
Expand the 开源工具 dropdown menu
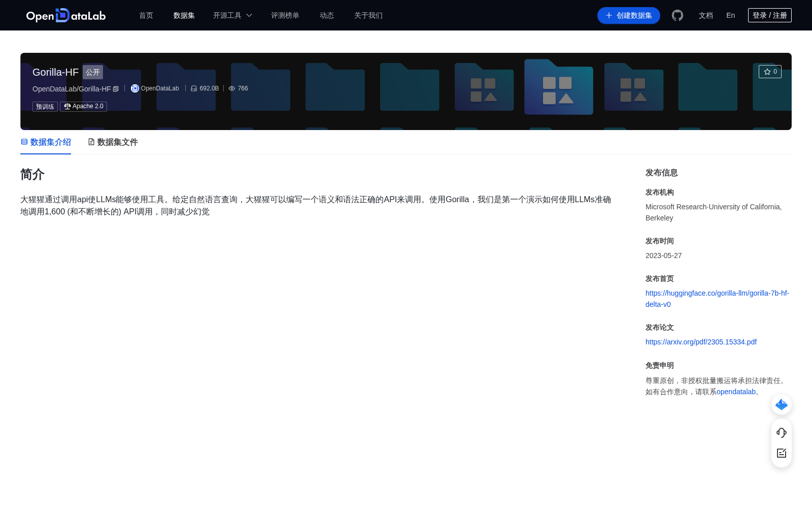(x=232, y=15)
